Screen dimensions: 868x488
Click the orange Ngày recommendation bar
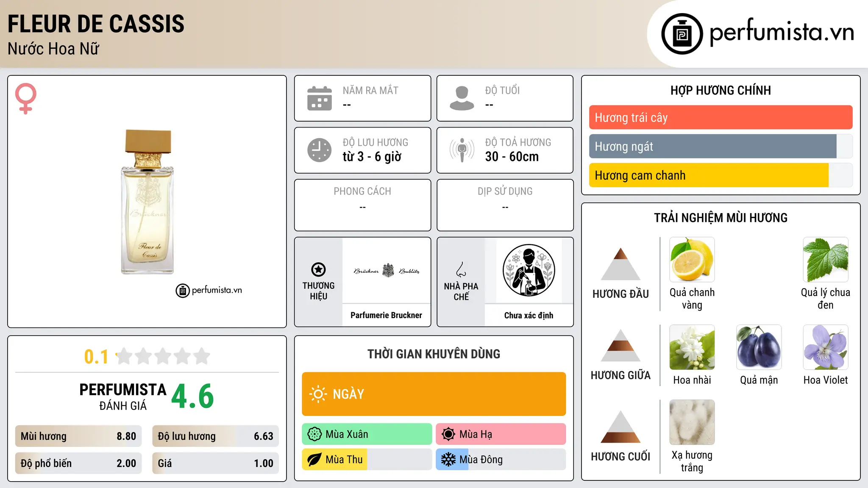(x=434, y=394)
